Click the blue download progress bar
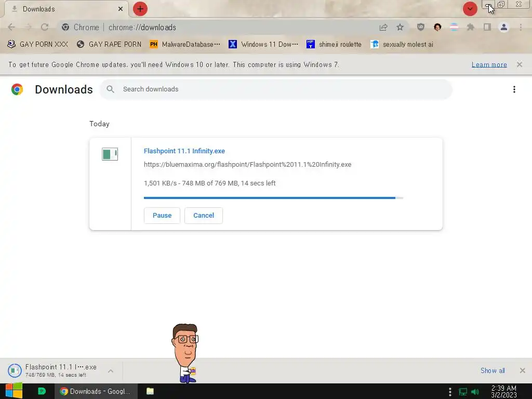Viewport: 532px width, 399px height. coord(273,198)
